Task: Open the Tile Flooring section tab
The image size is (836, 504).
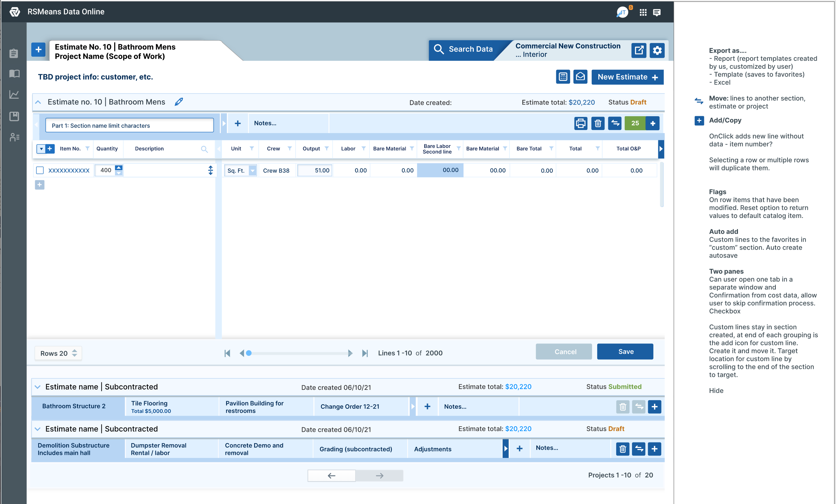Action: [171, 407]
